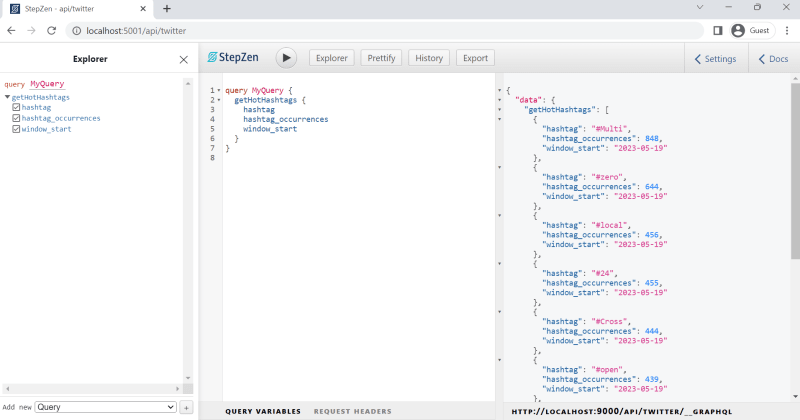Screen dimensions: 800x420
Task: Uncheck the hashtag_occurrences field checkbox
Action: coord(16,118)
